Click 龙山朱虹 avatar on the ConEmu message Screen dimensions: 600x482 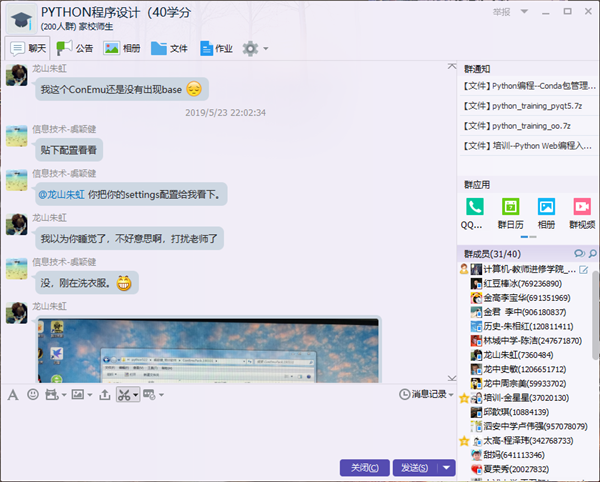(x=17, y=75)
